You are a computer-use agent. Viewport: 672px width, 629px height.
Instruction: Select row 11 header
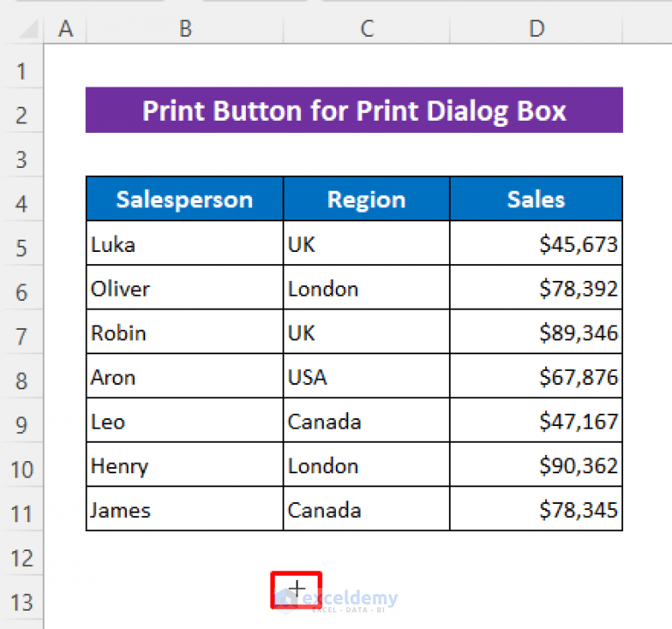point(21,509)
